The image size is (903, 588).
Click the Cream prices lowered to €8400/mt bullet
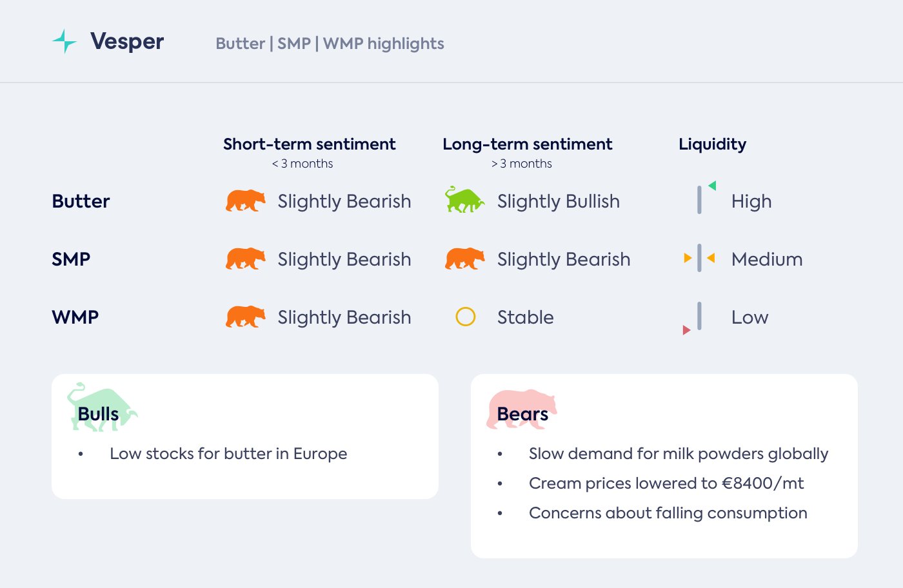coord(666,484)
